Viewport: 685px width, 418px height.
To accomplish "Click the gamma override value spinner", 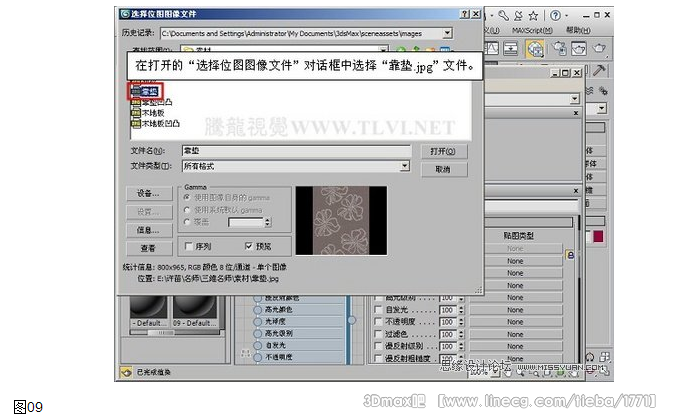I will (x=268, y=222).
